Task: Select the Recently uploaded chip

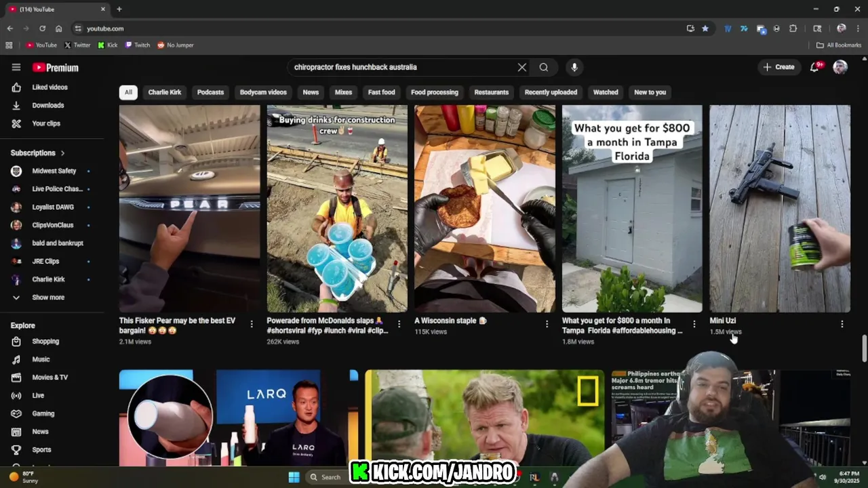Action: (x=551, y=92)
